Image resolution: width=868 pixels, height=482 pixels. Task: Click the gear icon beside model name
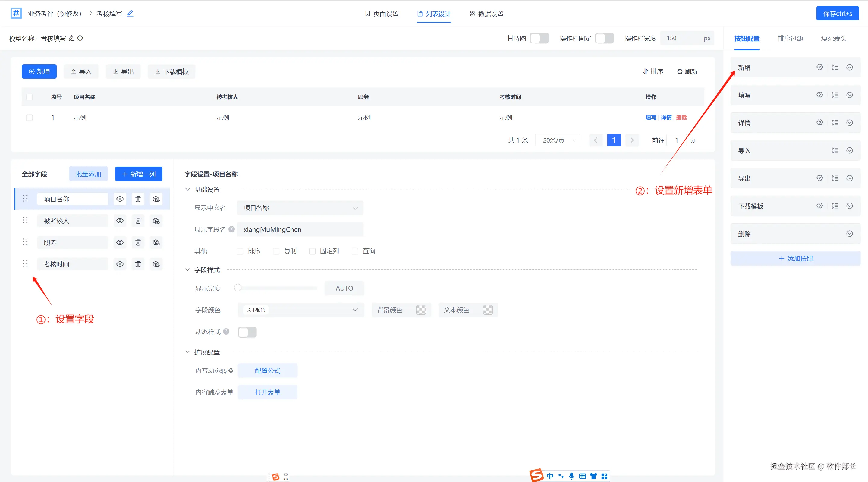[x=80, y=38]
